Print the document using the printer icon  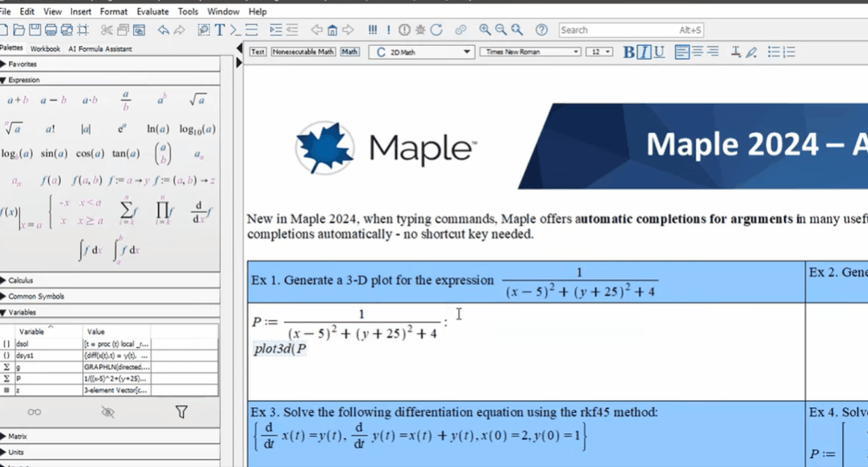pyautogui.click(x=51, y=30)
